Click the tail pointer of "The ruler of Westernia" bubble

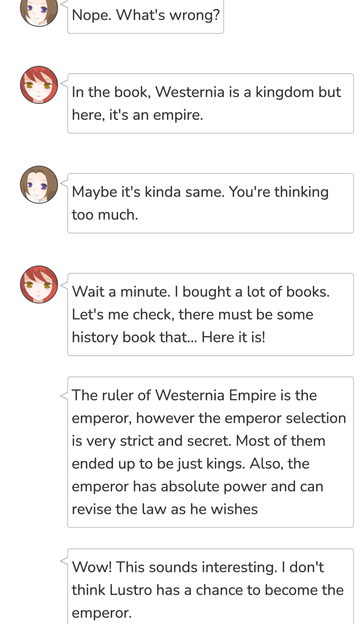64,395
